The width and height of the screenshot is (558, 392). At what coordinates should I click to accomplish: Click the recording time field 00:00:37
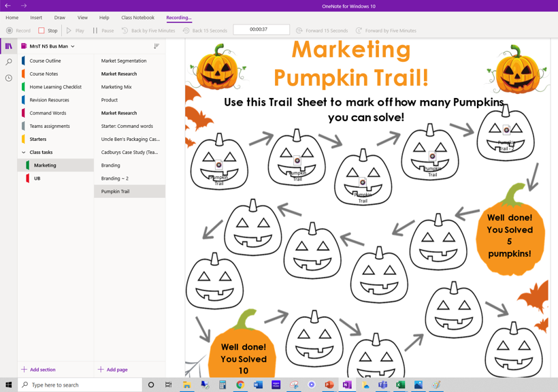(x=261, y=29)
